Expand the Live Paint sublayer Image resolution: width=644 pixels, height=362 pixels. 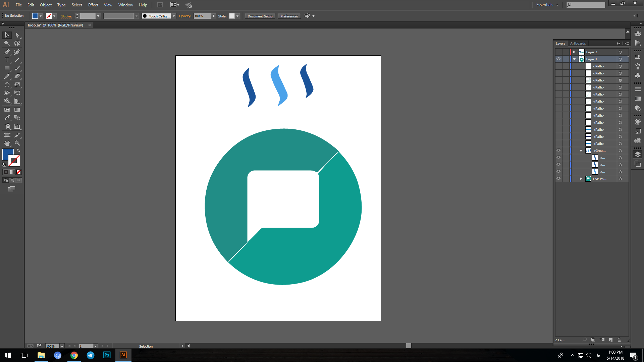click(581, 179)
